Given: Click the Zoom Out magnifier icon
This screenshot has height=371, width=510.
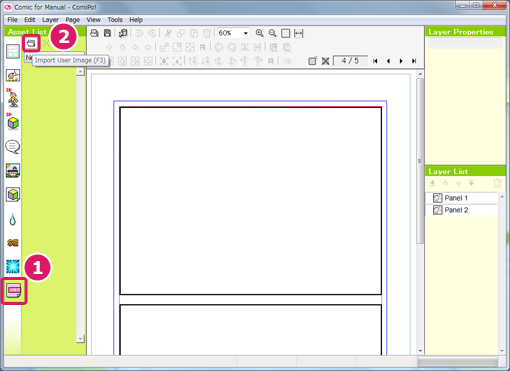Looking at the screenshot, I should coord(273,33).
